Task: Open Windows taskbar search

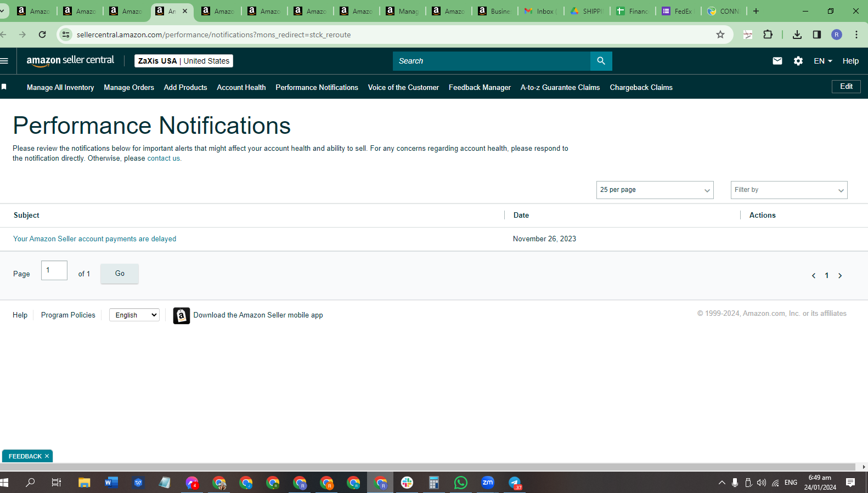Action: [30, 483]
